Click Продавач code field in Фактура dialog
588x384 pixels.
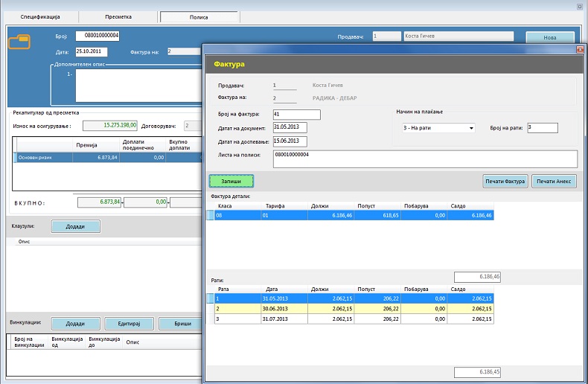click(x=284, y=86)
